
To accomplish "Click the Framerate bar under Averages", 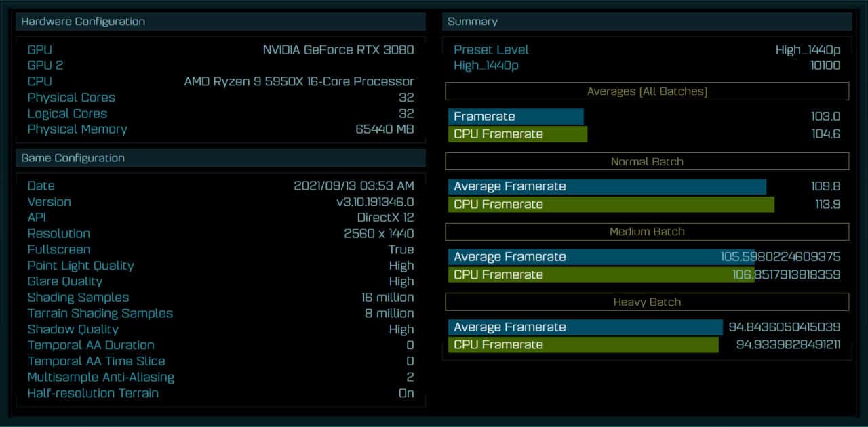I will pos(516,117).
